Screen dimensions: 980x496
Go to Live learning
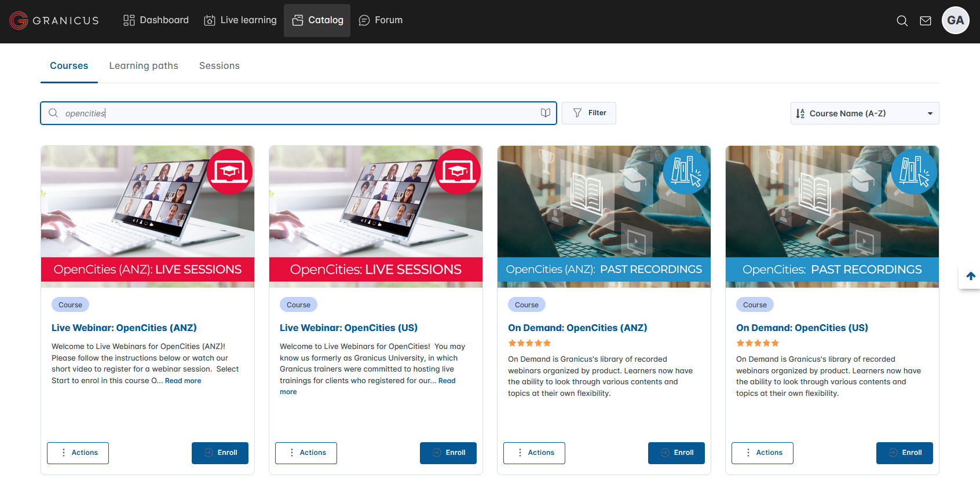[x=240, y=20]
